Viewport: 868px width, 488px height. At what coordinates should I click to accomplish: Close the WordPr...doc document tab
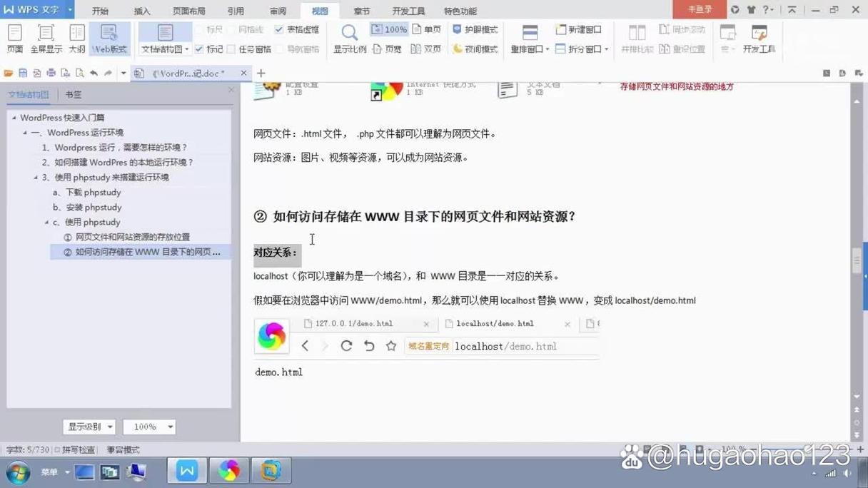(x=243, y=73)
